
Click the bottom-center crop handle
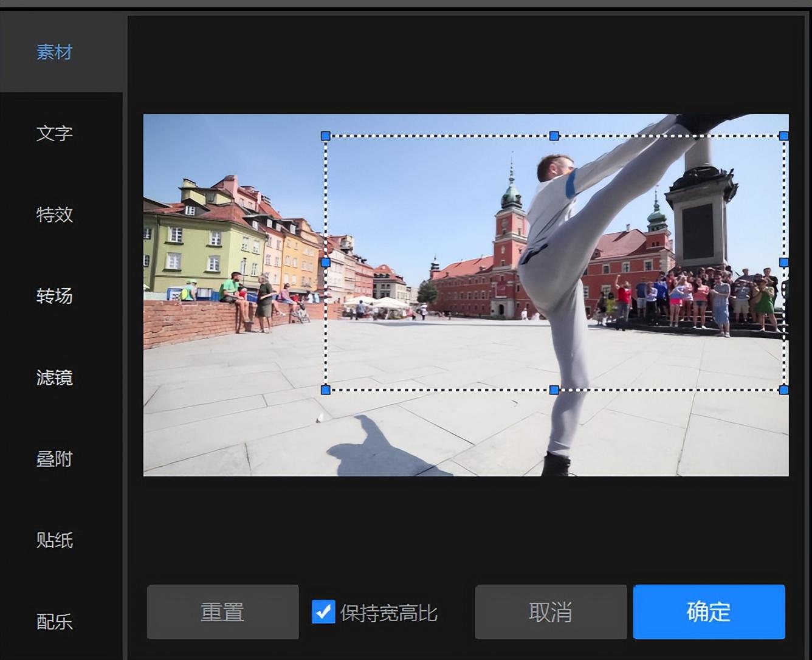[554, 390]
